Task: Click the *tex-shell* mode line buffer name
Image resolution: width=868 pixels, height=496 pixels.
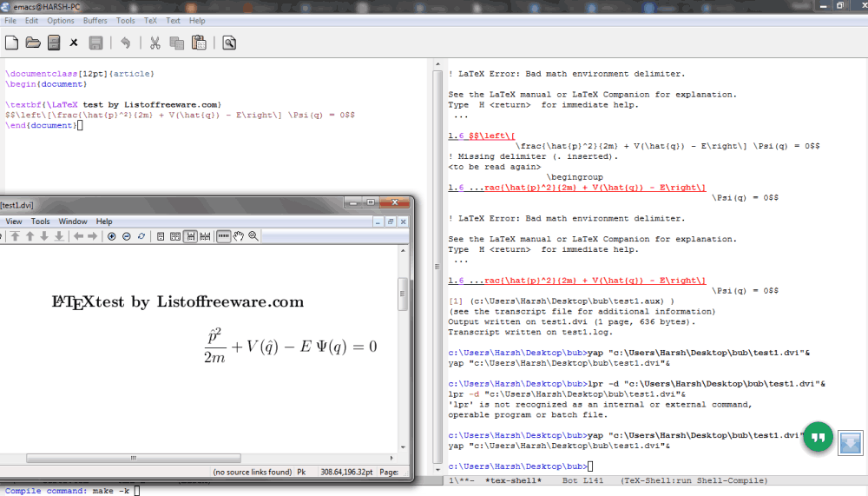Action: [514, 480]
